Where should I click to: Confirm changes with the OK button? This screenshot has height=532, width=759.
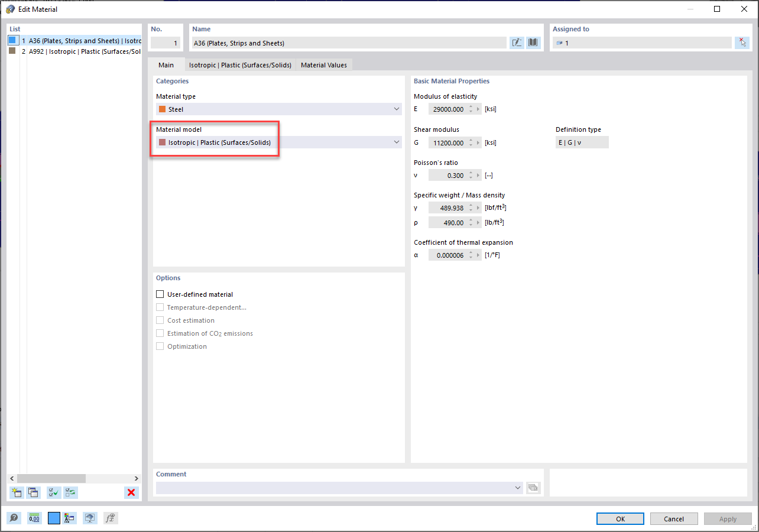pos(619,518)
